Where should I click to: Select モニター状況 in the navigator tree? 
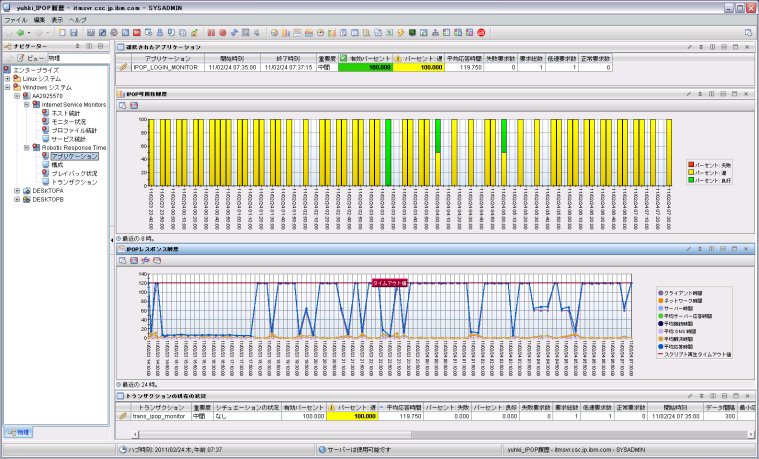(69, 122)
